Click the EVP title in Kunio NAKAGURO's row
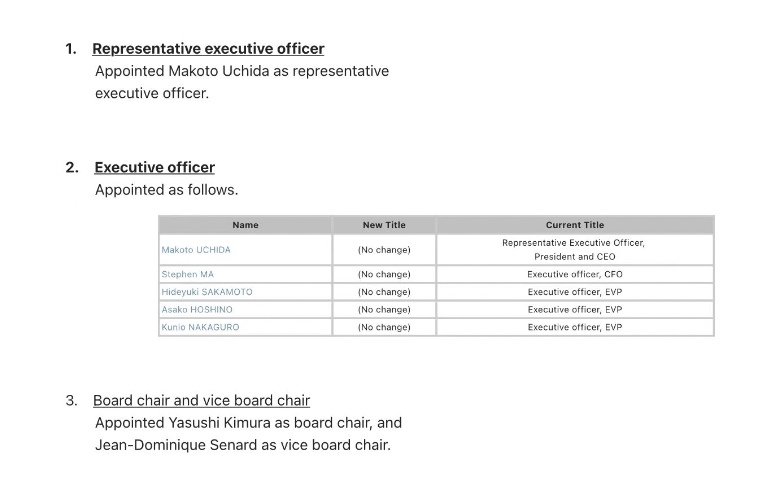The width and height of the screenshot is (778, 488). tap(575, 327)
